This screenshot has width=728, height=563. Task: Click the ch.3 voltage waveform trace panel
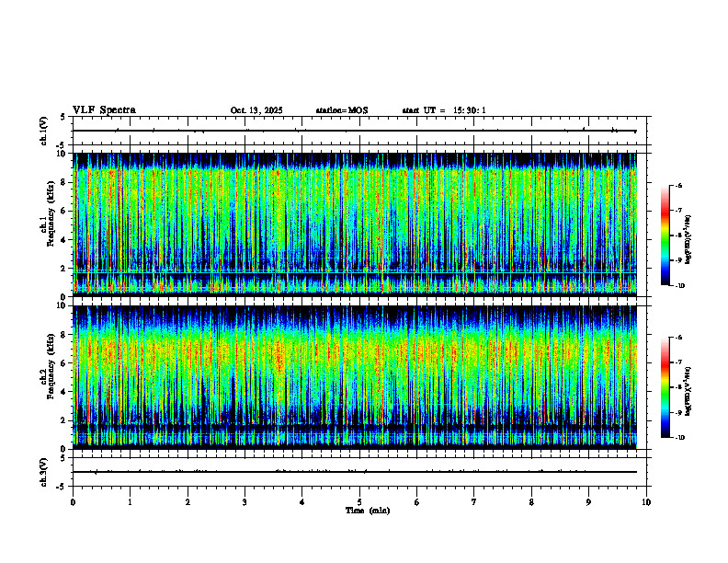(x=359, y=472)
